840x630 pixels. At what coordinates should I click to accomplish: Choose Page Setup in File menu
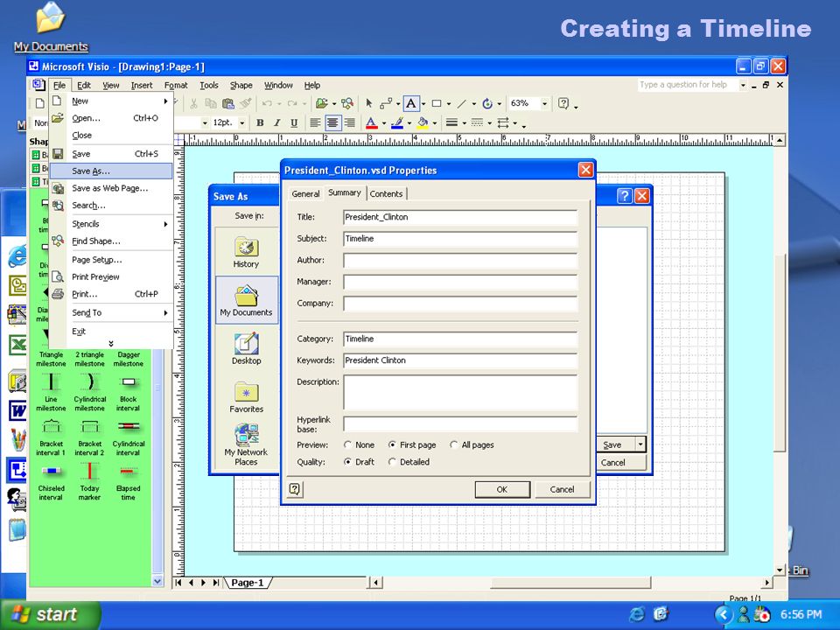click(111, 260)
